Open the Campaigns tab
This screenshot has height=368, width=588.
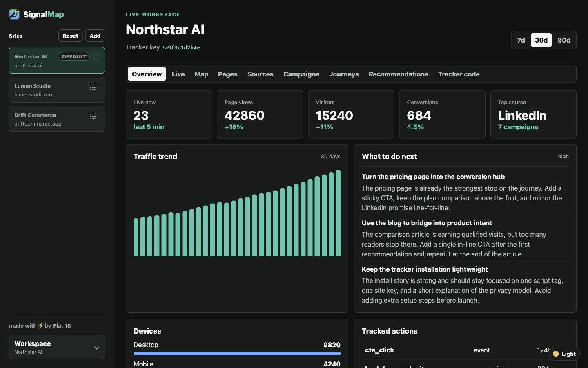(301, 74)
